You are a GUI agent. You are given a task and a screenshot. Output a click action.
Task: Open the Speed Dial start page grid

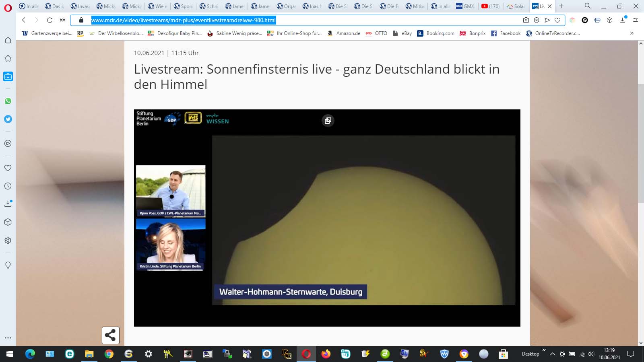[62, 20]
